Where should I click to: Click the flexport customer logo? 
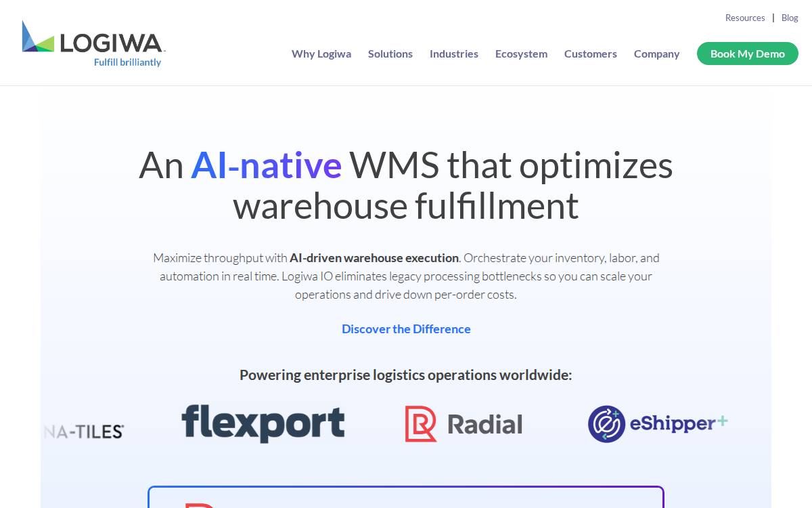tap(263, 423)
